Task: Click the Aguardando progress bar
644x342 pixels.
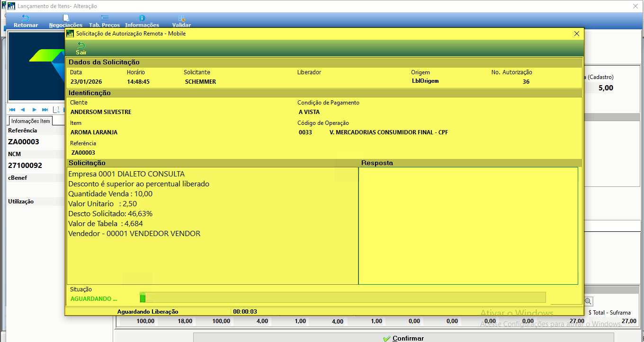Action: click(x=343, y=298)
